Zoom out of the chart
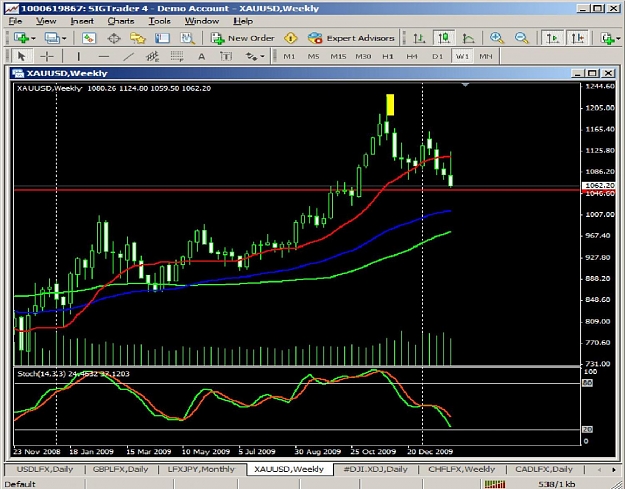The height and width of the screenshot is (489, 625). (x=521, y=38)
